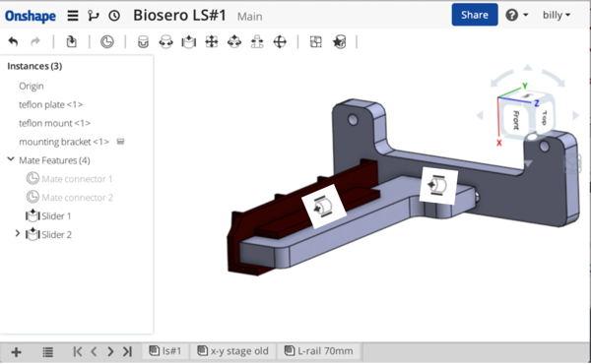Open the version history clock icon

pyautogui.click(x=114, y=16)
